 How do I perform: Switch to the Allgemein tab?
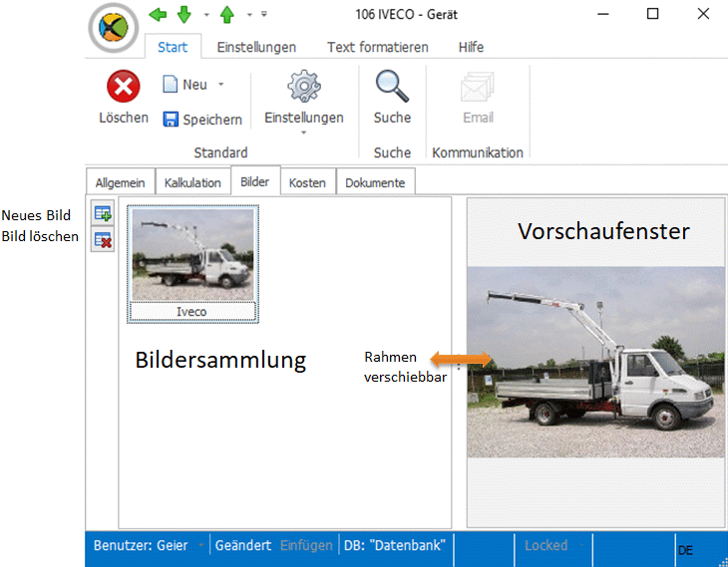[121, 182]
